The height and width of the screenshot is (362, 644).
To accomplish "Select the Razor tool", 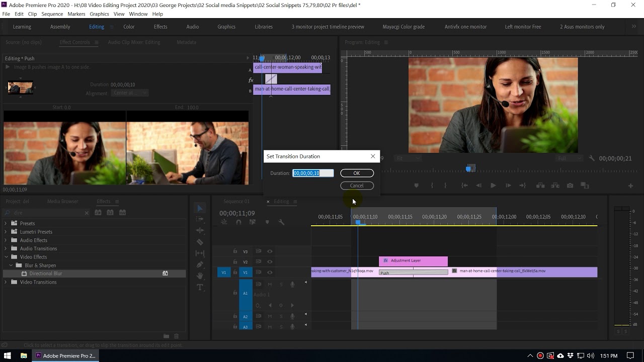I will pos(200,242).
